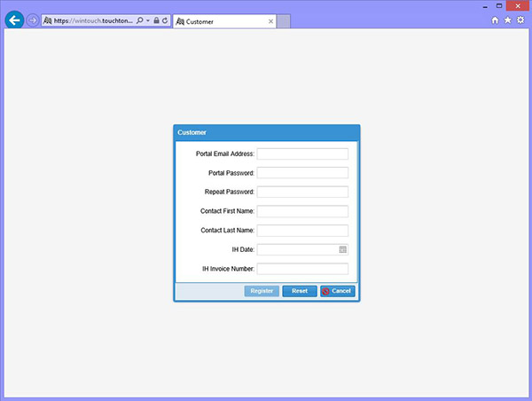Go to the browser Home page icon
The height and width of the screenshot is (401, 532).
495,20
